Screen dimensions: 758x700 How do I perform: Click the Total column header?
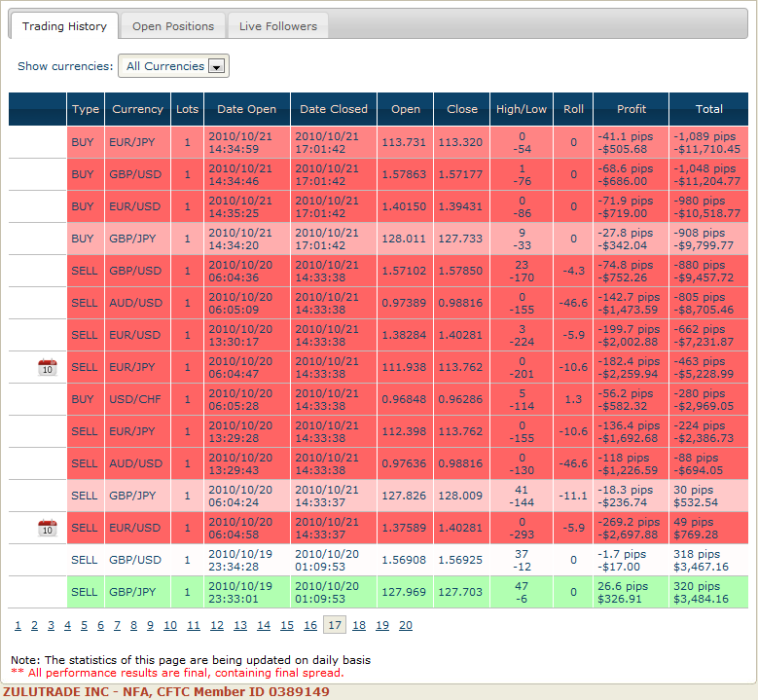pos(708,109)
